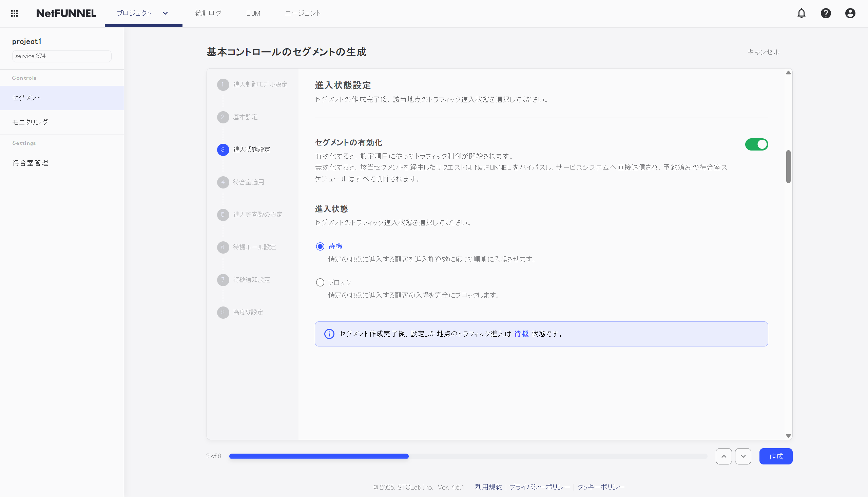Image resolution: width=868 pixels, height=497 pixels.
Task: Click the previous step chevron button
Action: 723,456
